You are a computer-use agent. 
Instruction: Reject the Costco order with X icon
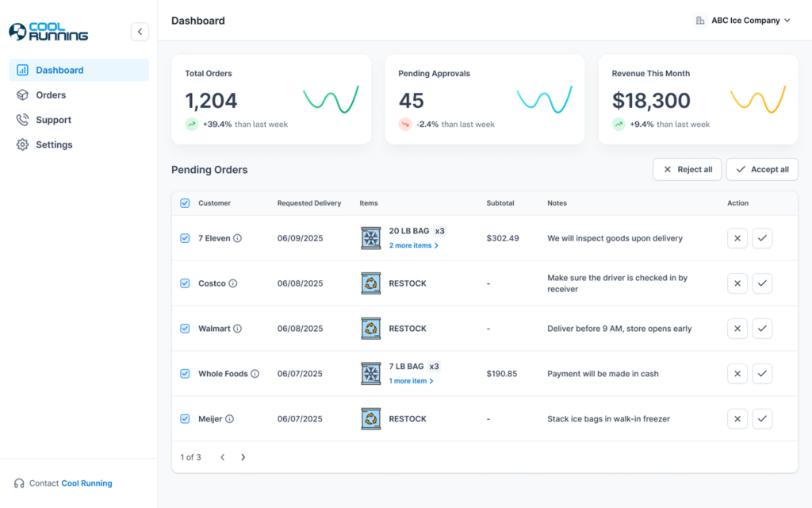(x=737, y=283)
